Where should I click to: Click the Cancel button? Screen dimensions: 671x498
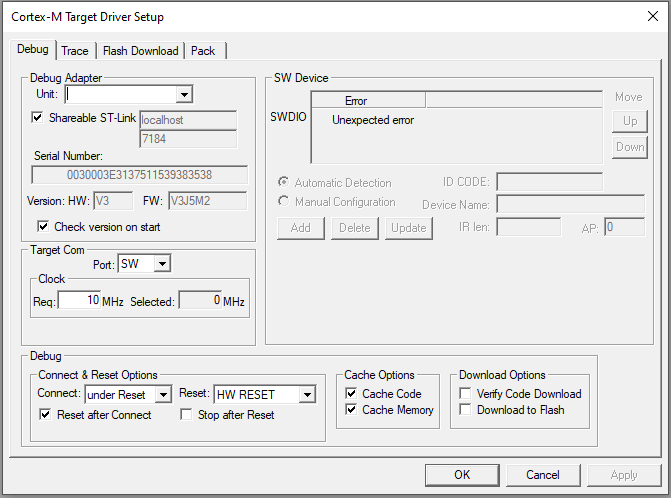click(543, 475)
